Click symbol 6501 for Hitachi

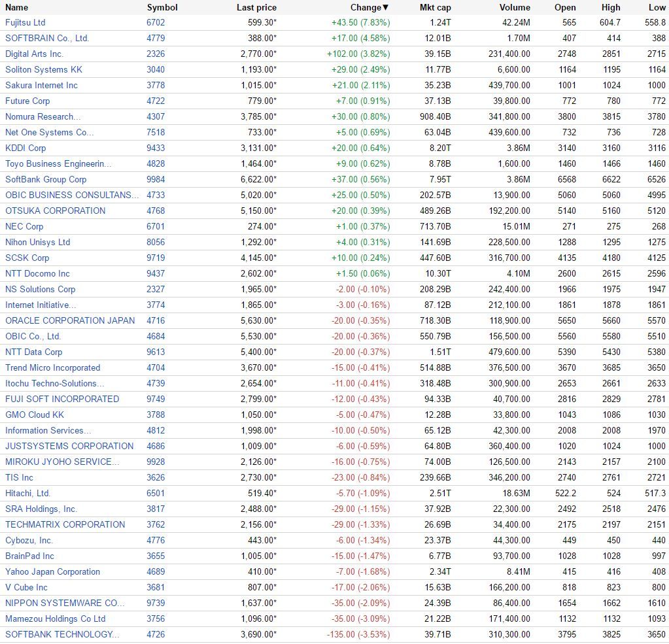tap(156, 494)
